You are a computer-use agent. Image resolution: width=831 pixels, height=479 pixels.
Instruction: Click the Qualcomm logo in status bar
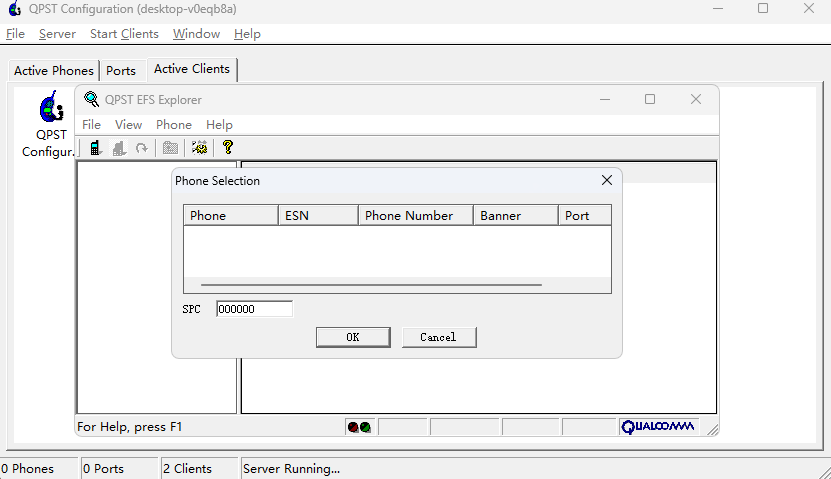pyautogui.click(x=657, y=427)
